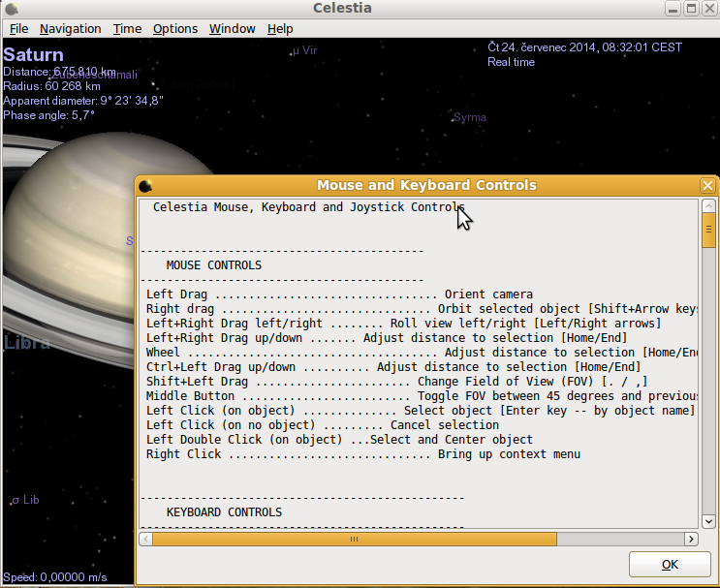
Task: Click the horizontal scrollbar left arrow
Action: coord(146,539)
